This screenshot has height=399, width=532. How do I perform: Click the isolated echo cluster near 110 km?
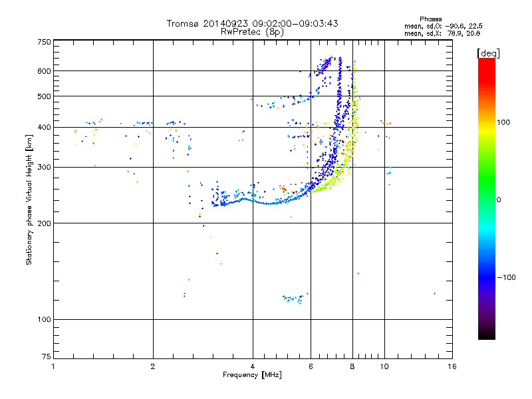(293, 298)
